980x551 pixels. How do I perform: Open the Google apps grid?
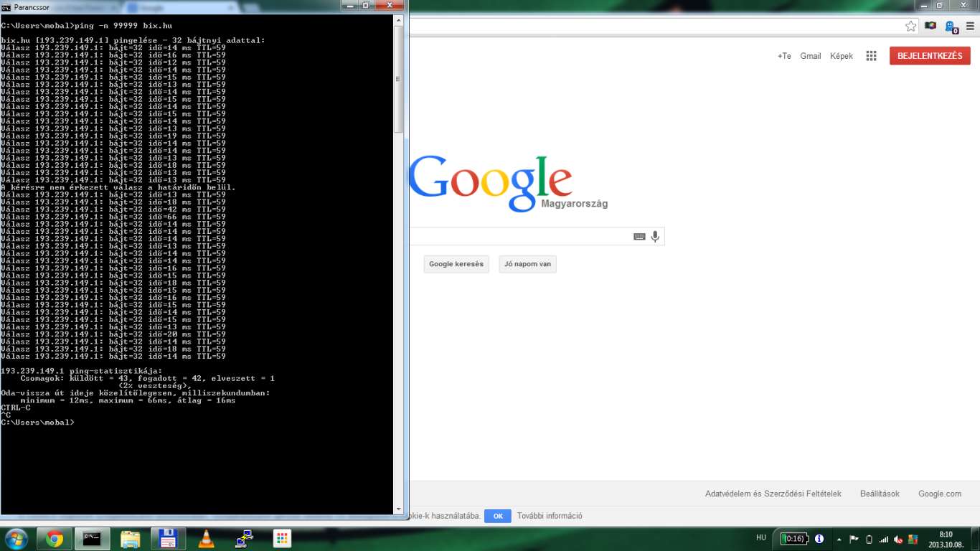(x=871, y=56)
